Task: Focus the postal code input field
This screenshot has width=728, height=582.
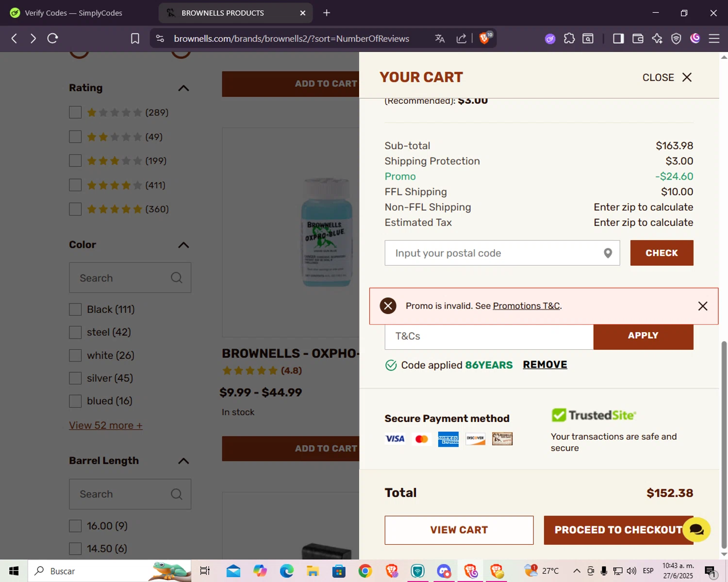Action: 502,253
